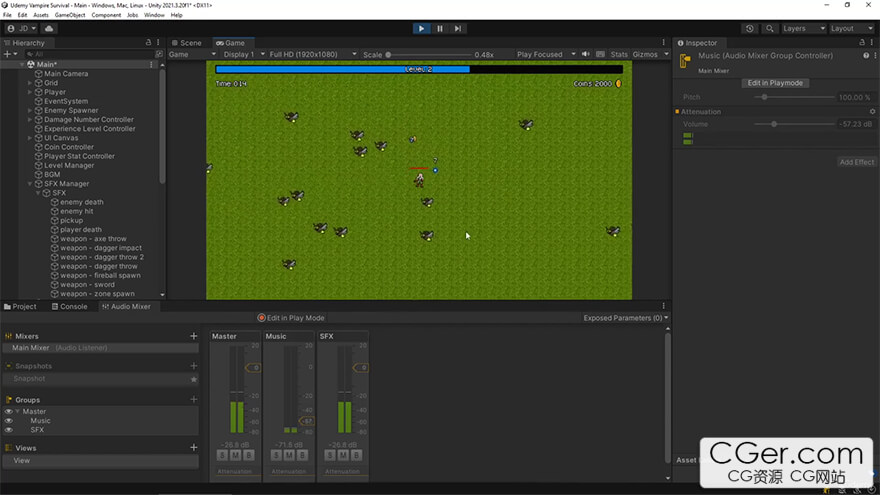880x495 pixels.
Task: Click Music audio mixer group icon in Inspector
Action: point(685,61)
